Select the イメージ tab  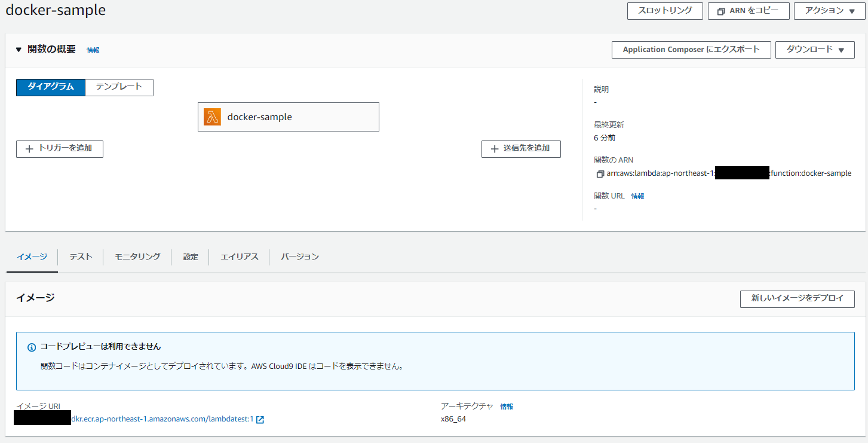click(x=32, y=256)
